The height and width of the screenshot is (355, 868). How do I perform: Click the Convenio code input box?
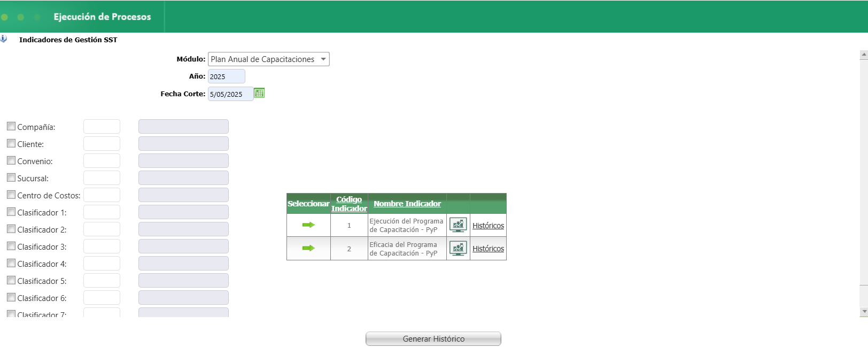[x=102, y=160]
